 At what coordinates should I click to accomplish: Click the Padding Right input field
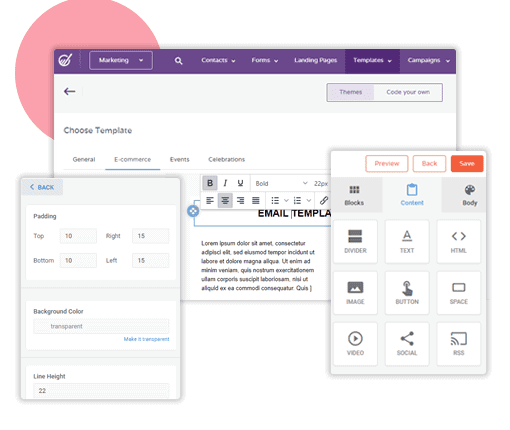(x=151, y=236)
